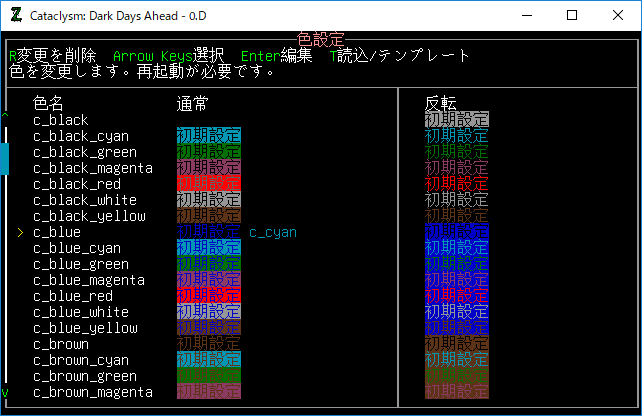
Task: Click the Cataclysm app icon in title bar
Action: 16,15
